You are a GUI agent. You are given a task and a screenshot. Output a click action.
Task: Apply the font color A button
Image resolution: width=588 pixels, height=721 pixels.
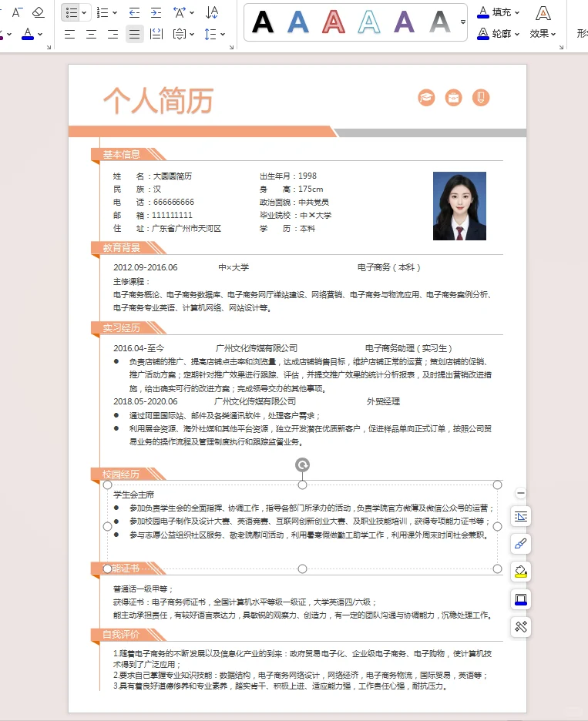coord(28,34)
